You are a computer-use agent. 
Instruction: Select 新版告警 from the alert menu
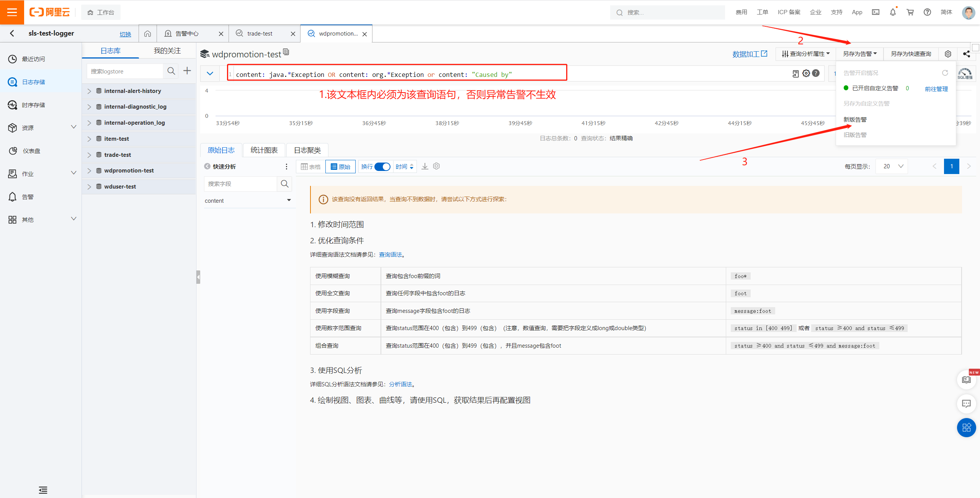click(x=855, y=120)
